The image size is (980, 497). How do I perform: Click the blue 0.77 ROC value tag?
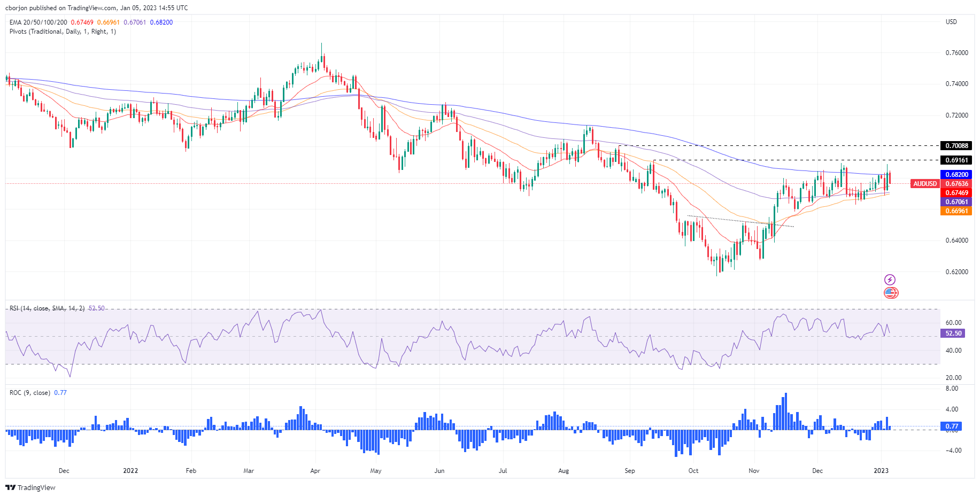pyautogui.click(x=952, y=426)
